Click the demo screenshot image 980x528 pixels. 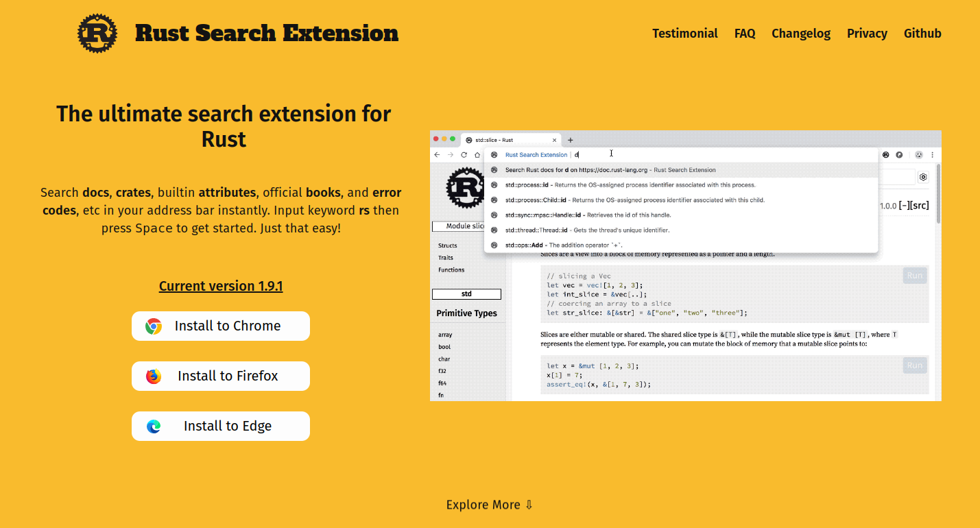(x=686, y=266)
